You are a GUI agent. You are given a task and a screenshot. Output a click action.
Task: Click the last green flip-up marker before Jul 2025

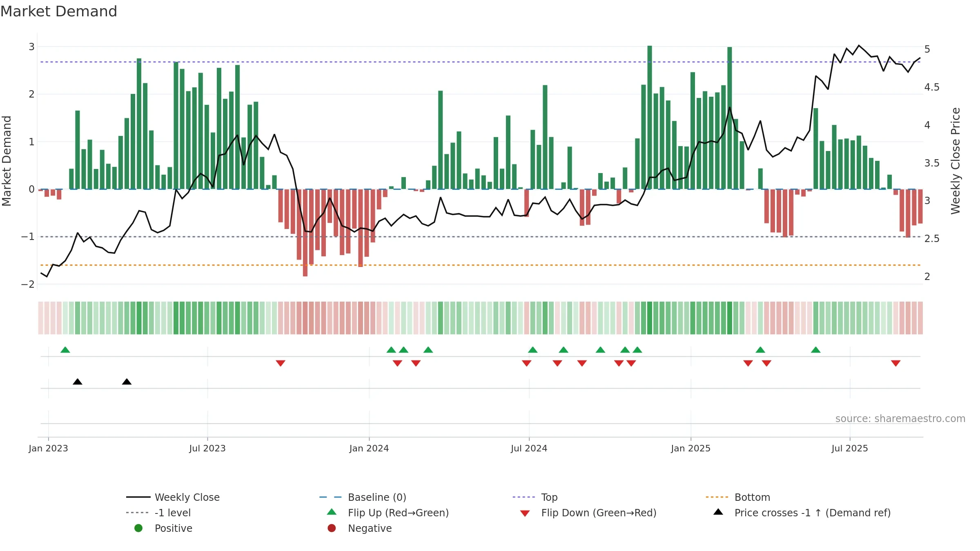tap(816, 350)
